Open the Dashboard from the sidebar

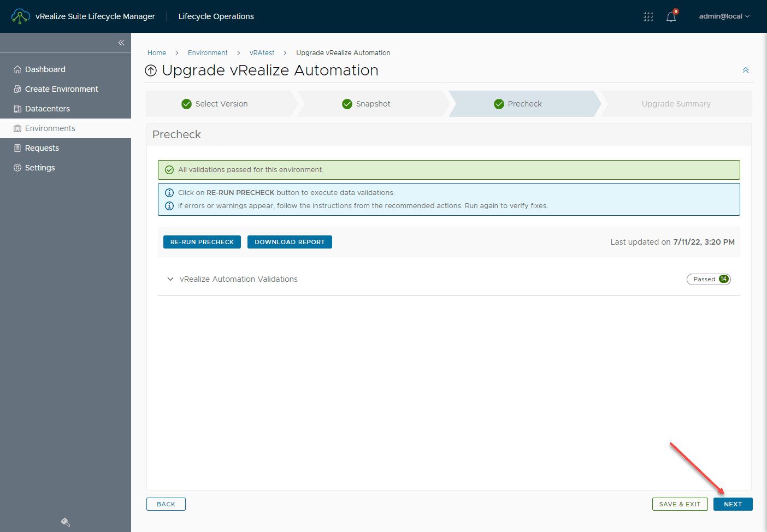pyautogui.click(x=45, y=69)
